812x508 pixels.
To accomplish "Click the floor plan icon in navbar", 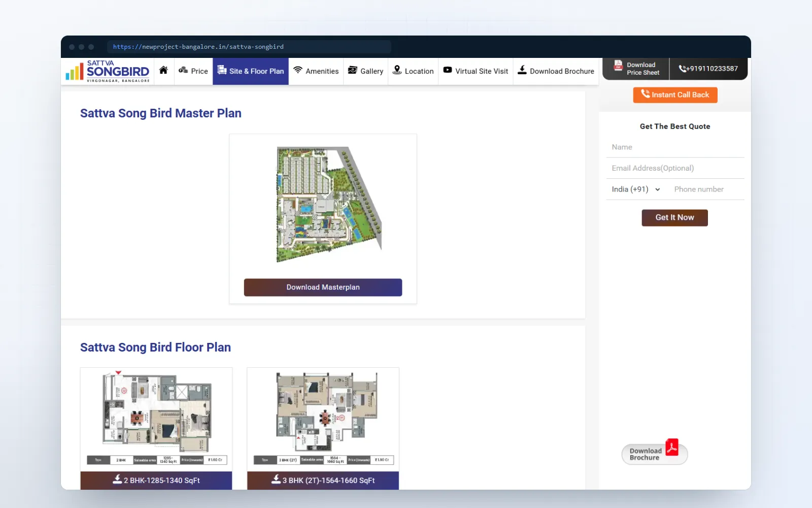I will pyautogui.click(x=222, y=70).
